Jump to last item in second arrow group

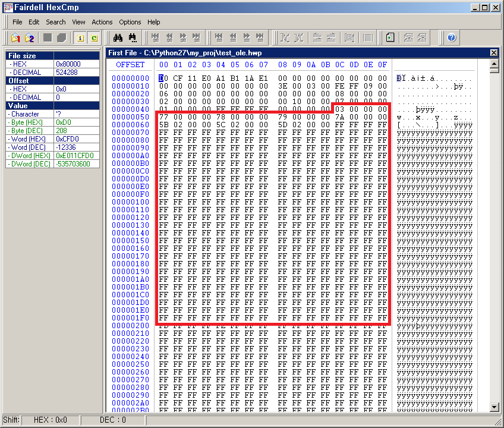coord(260,38)
